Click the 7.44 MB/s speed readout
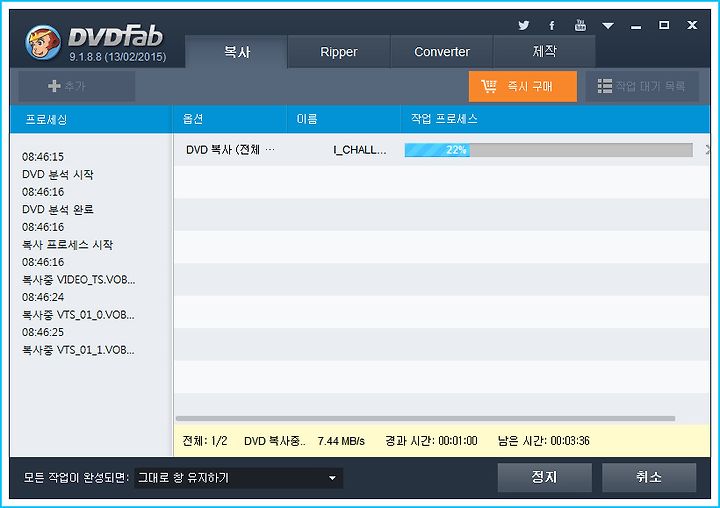The image size is (720, 508). point(341,441)
